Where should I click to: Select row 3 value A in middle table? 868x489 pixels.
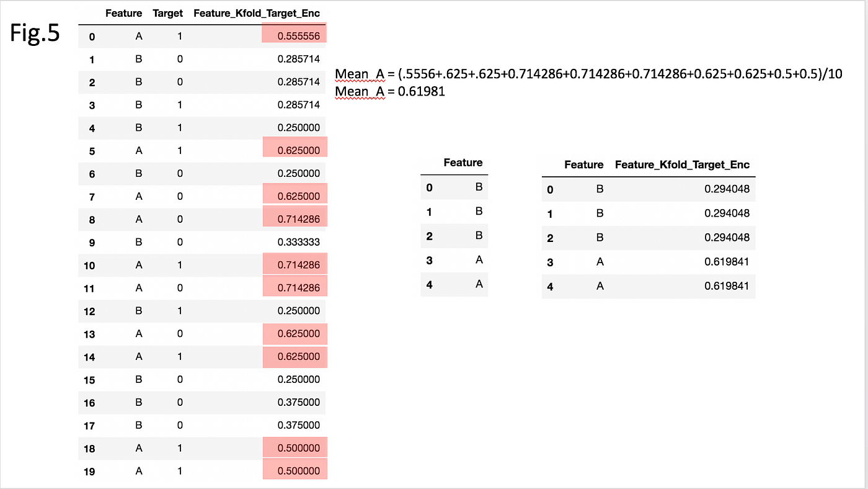pyautogui.click(x=478, y=260)
